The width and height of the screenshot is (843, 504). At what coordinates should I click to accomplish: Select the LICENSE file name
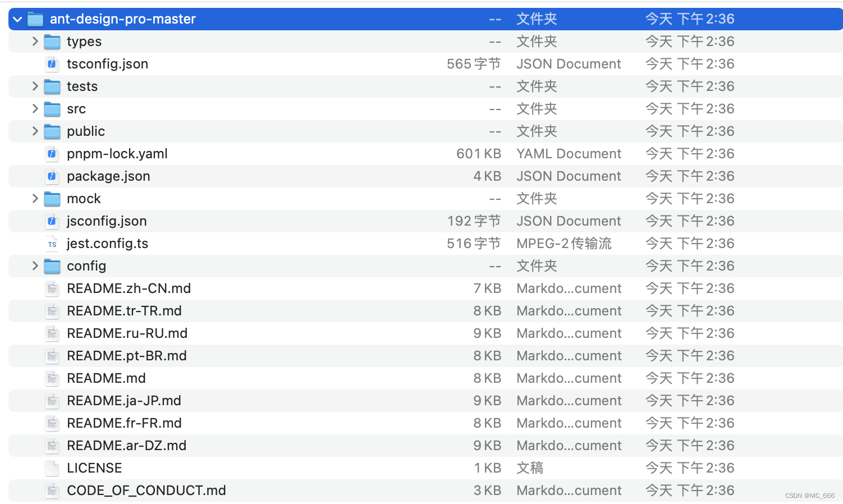tap(94, 468)
